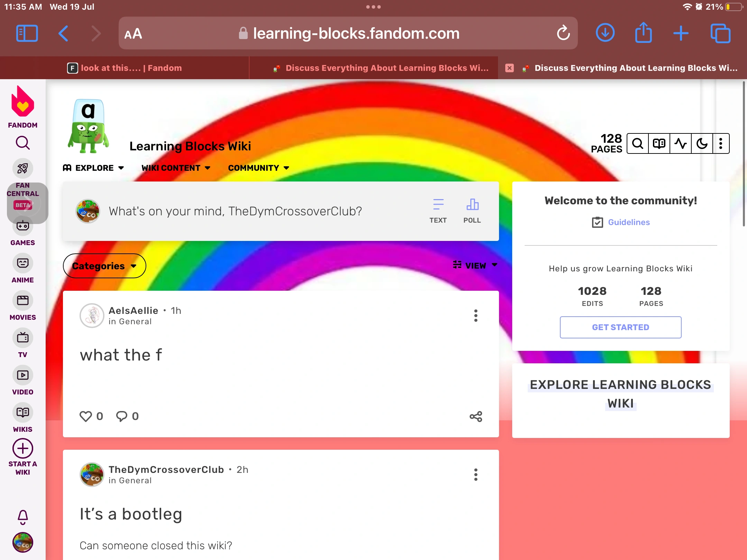
Task: Open notifications bell icon
Action: point(23,517)
